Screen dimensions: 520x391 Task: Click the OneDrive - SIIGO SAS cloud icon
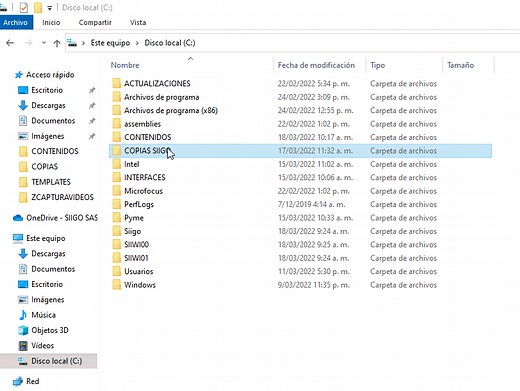pyautogui.click(x=18, y=218)
